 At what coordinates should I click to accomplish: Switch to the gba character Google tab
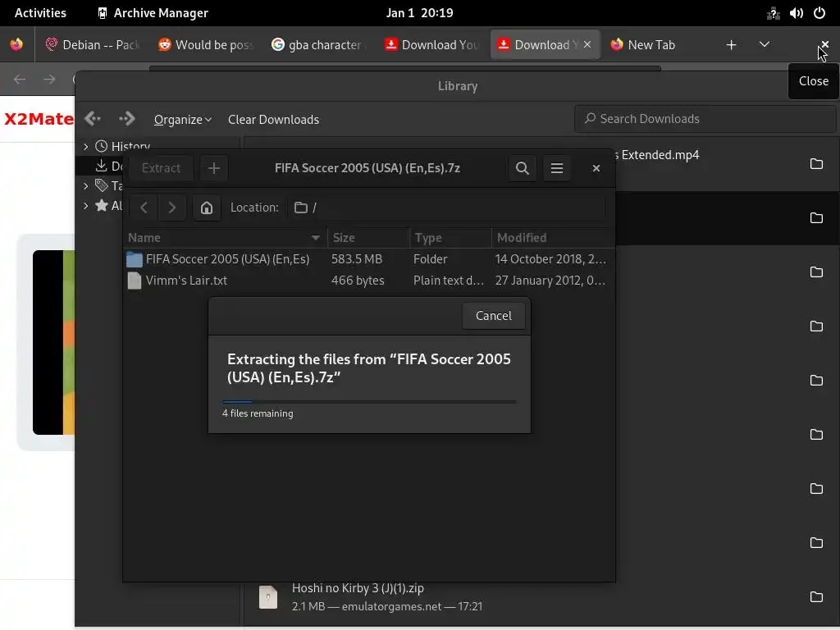point(318,45)
